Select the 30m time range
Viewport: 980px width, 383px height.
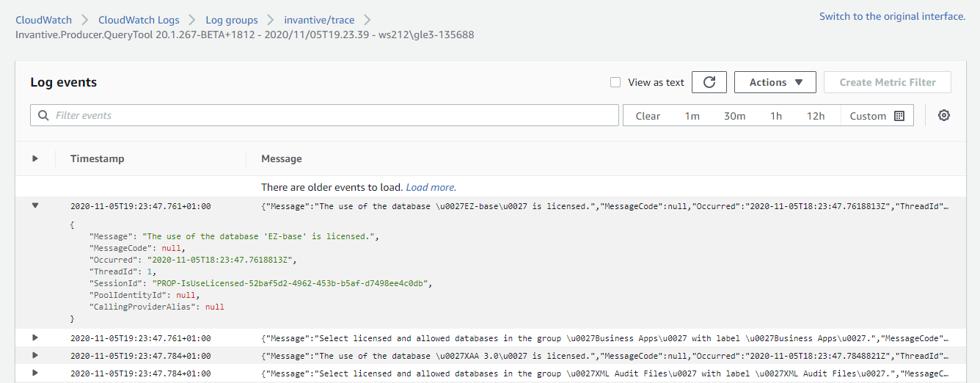click(x=735, y=116)
